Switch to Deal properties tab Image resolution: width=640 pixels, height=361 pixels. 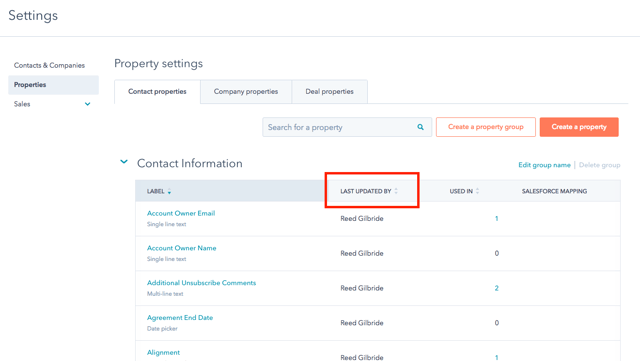click(x=329, y=91)
